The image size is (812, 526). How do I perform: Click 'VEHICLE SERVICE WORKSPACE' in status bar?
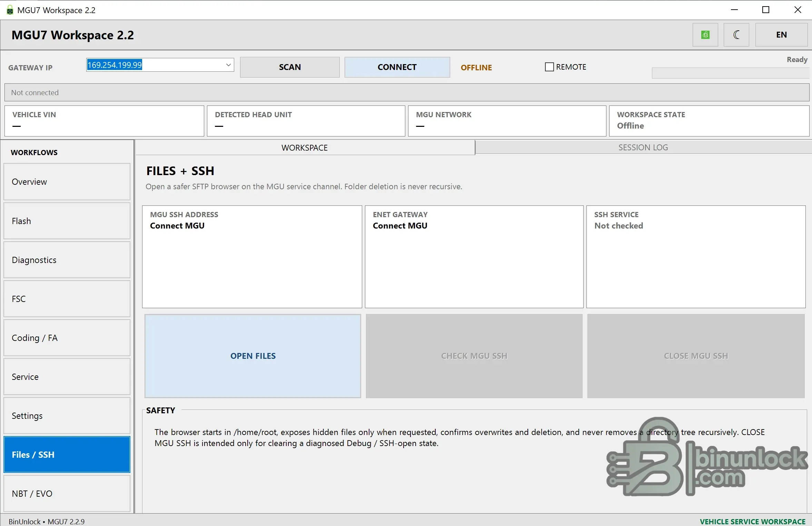pyautogui.click(x=752, y=522)
